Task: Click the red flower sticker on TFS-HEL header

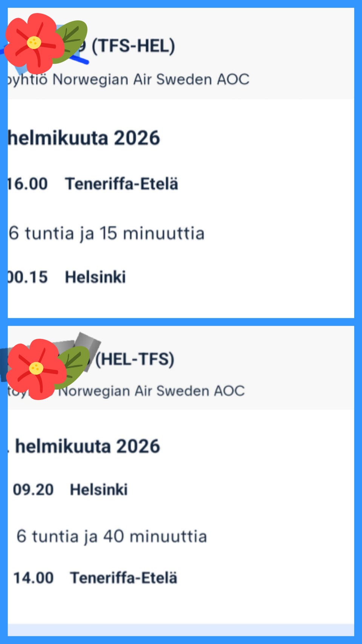Action: (x=33, y=43)
